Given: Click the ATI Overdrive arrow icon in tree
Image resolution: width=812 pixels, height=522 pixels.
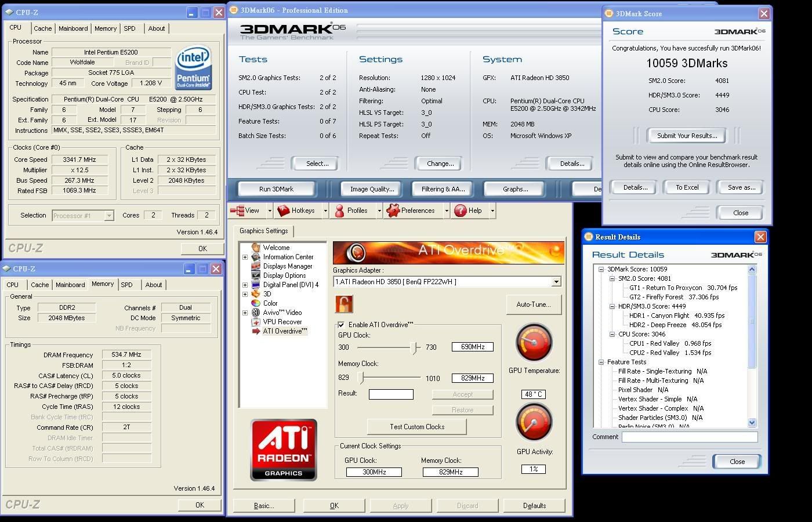Looking at the screenshot, I should [x=255, y=331].
